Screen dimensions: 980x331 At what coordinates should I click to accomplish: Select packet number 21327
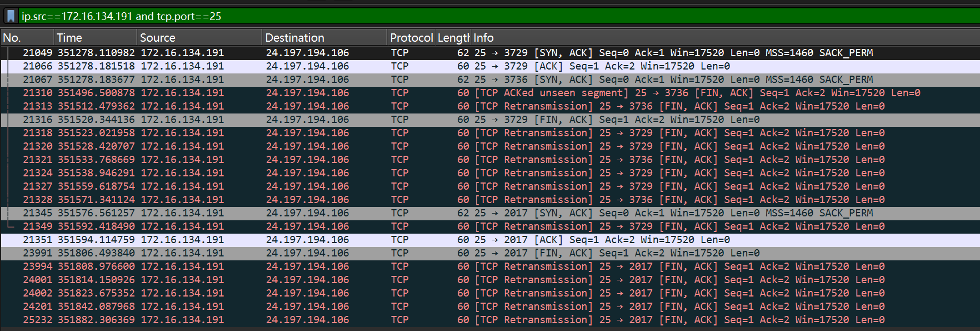pyautogui.click(x=490, y=186)
